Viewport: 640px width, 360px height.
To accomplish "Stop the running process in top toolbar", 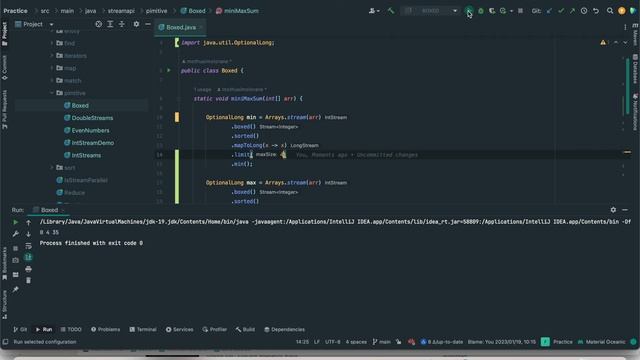I will (x=520, y=11).
